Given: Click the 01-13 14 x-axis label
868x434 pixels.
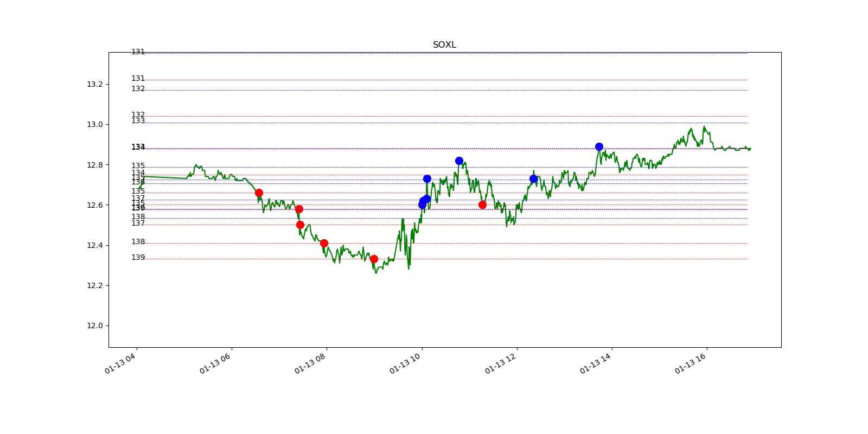Looking at the screenshot, I should click(595, 363).
